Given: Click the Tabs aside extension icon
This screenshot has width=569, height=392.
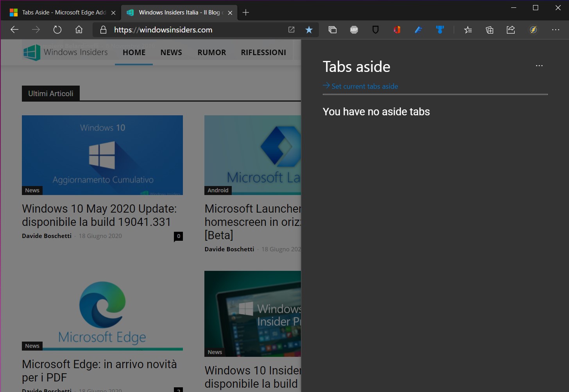Looking at the screenshot, I should [333, 30].
